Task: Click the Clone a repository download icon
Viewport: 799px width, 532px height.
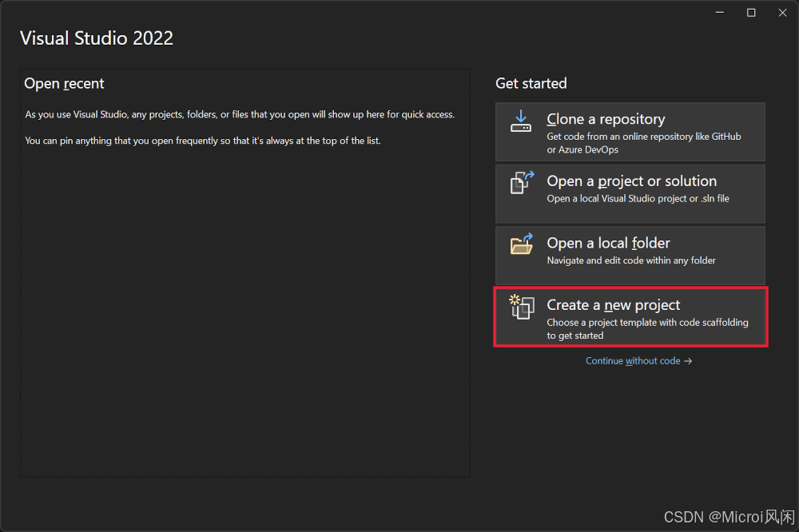Action: 521,121
